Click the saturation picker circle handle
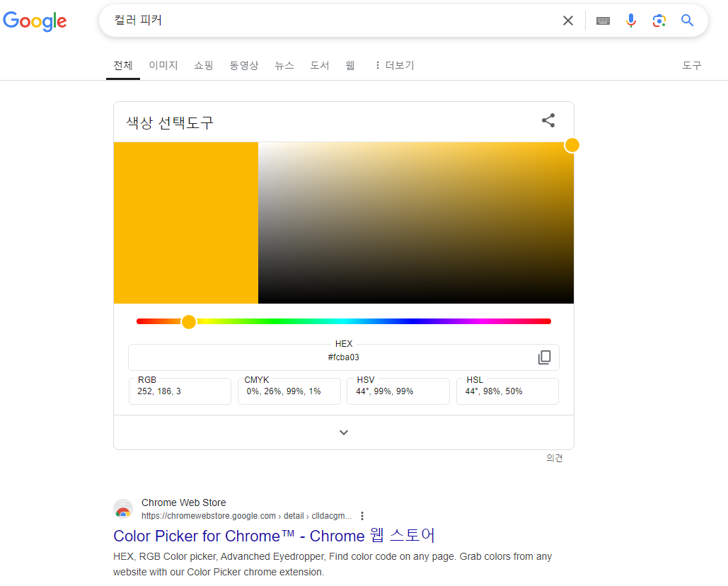The height and width of the screenshot is (586, 728). pyautogui.click(x=572, y=145)
